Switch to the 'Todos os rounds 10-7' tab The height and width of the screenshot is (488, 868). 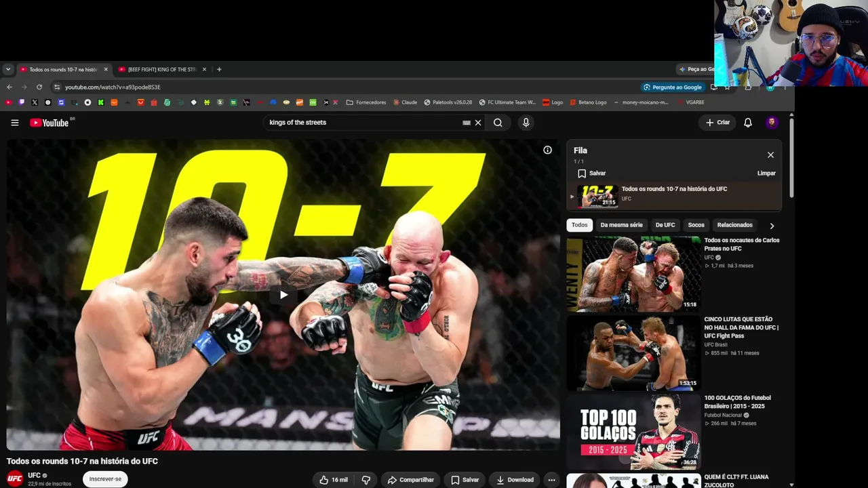tap(63, 69)
